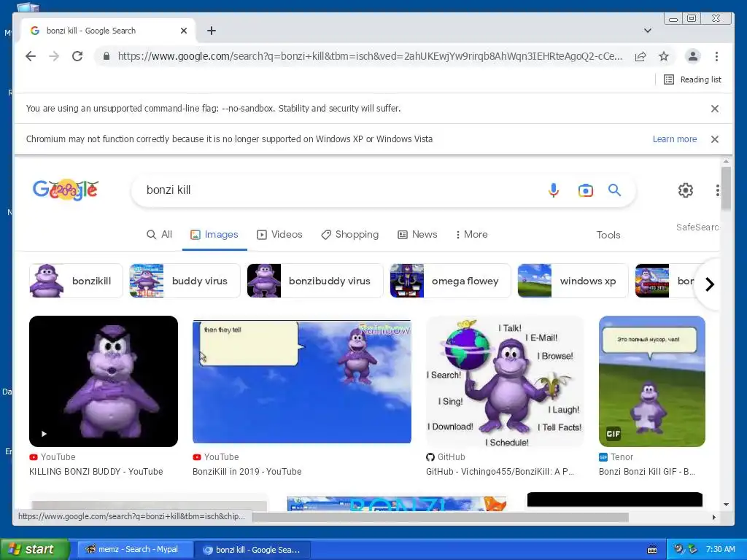Click the system tray clock 7:30 AM
This screenshot has height=560, width=747.
point(720,549)
